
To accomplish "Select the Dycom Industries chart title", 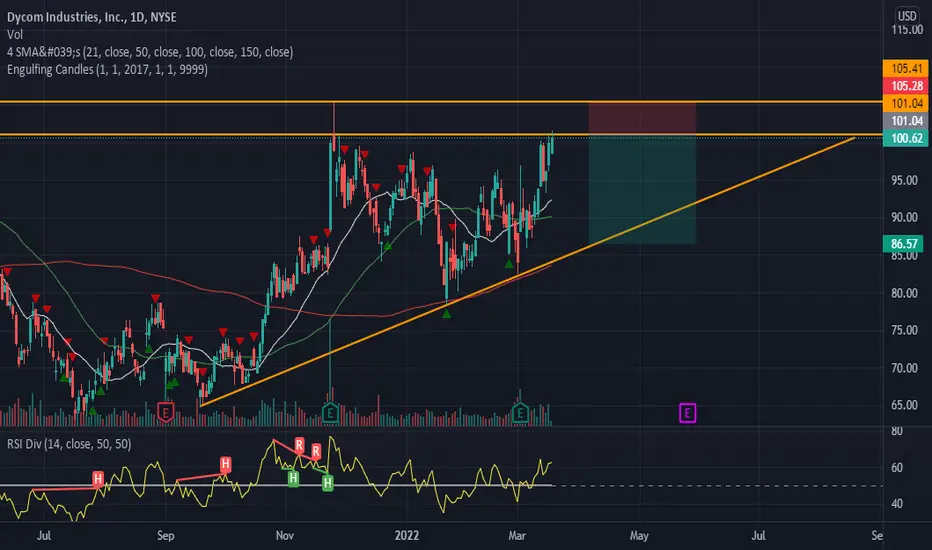I will point(92,17).
